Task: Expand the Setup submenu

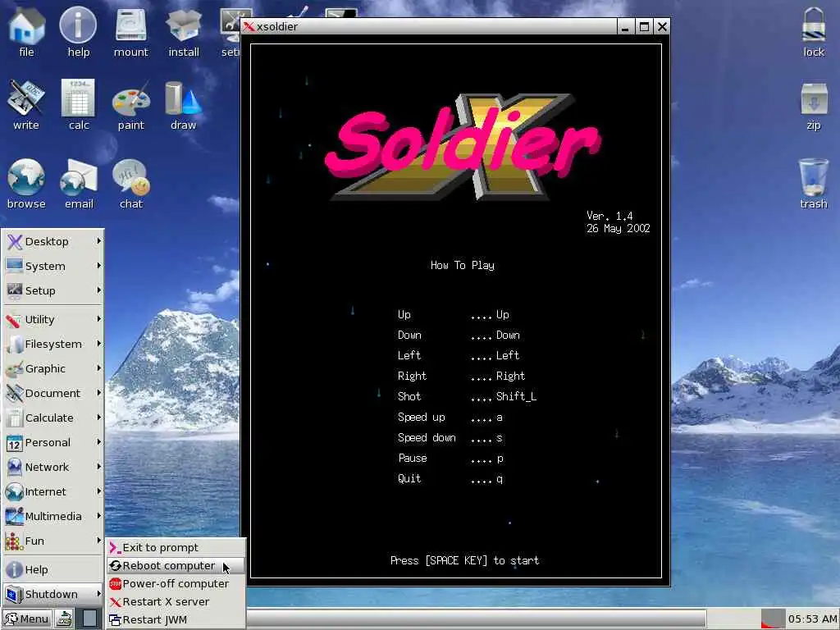Action: 52,291
